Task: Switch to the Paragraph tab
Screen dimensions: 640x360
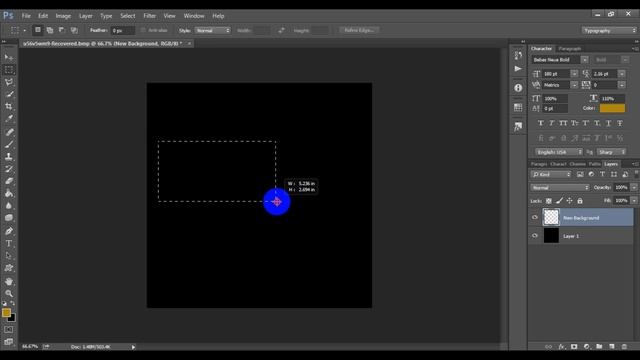Action: tap(570, 49)
